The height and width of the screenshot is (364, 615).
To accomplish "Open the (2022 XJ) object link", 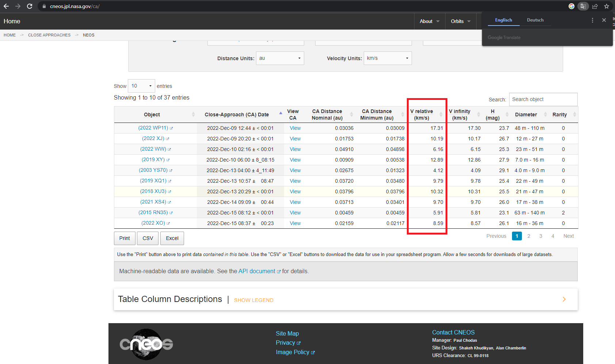I will [153, 139].
